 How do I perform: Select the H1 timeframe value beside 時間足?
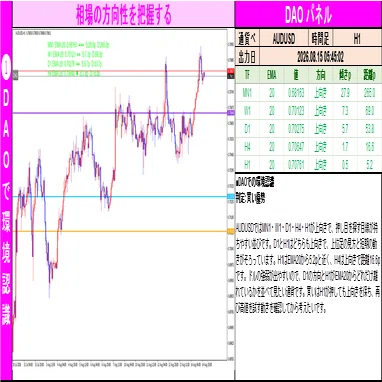coord(357,39)
